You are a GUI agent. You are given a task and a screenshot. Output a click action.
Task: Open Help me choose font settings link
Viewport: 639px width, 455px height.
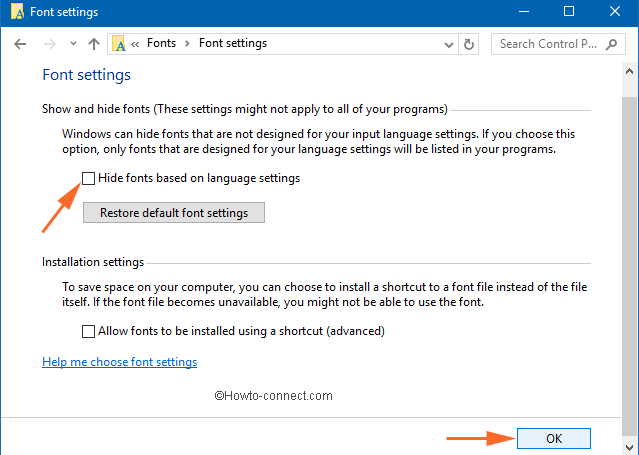pos(119,362)
